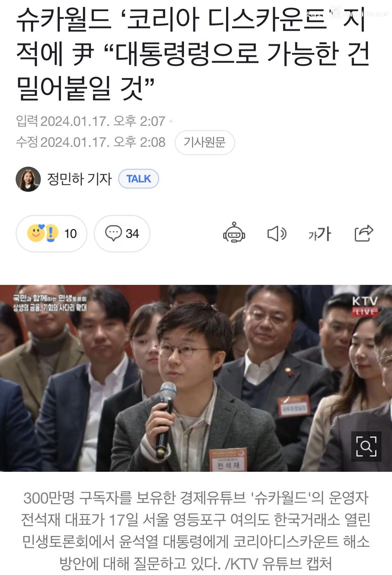Open the 가가 font size setting
This screenshot has width=392, height=575.
click(320, 234)
